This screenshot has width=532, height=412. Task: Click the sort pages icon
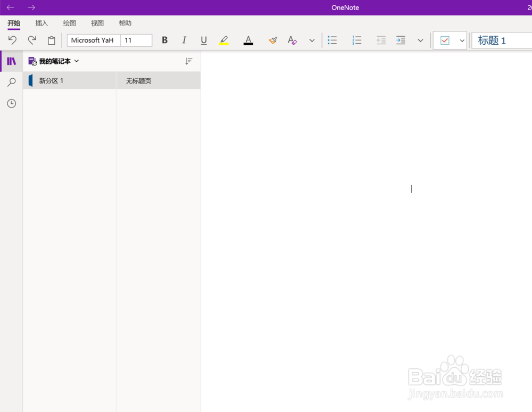click(189, 61)
